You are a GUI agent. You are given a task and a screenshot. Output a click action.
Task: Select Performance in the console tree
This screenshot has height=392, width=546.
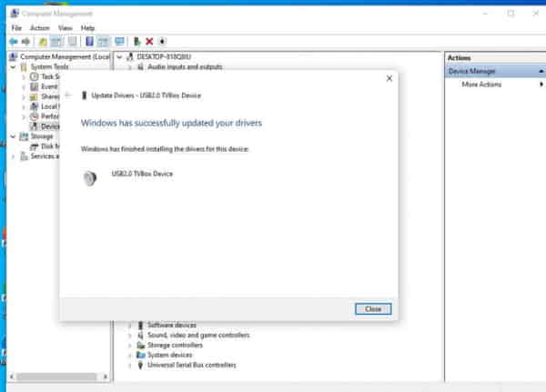pos(50,116)
